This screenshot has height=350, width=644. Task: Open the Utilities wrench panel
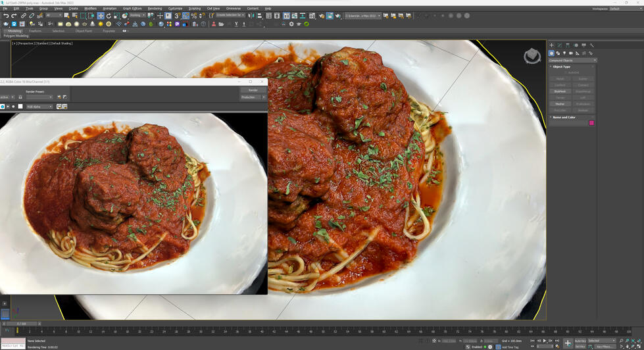point(591,45)
